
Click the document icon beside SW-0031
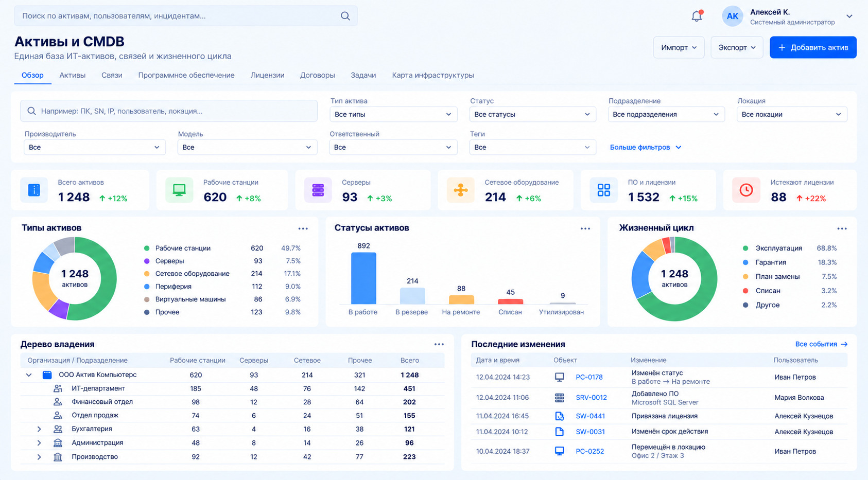tap(560, 432)
